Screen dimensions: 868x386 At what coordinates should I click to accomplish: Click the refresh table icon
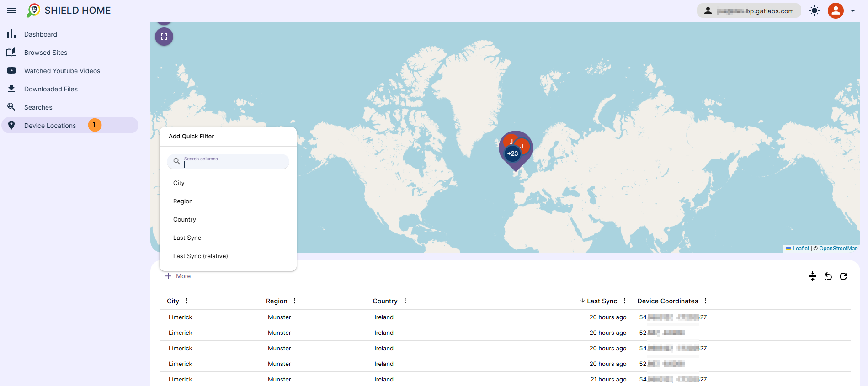(x=843, y=276)
